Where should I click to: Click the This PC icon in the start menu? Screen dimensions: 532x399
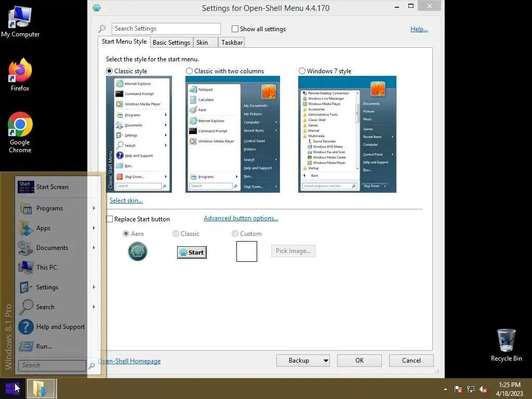[26, 268]
